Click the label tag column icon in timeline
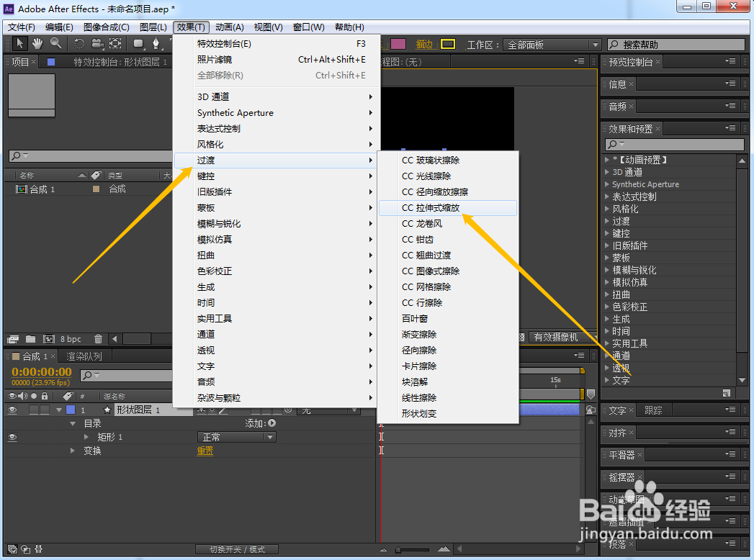Image resolution: width=754 pixels, height=560 pixels. [68, 396]
